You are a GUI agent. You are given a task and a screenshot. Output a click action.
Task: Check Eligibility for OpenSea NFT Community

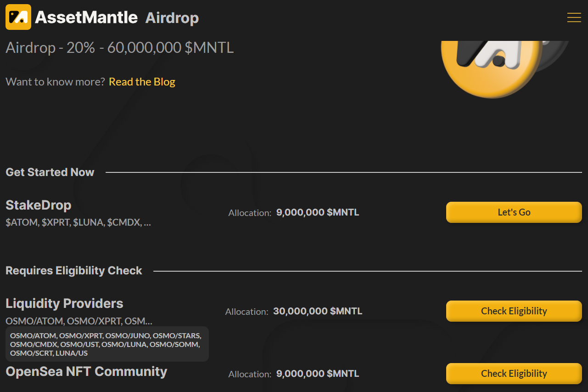pos(514,374)
